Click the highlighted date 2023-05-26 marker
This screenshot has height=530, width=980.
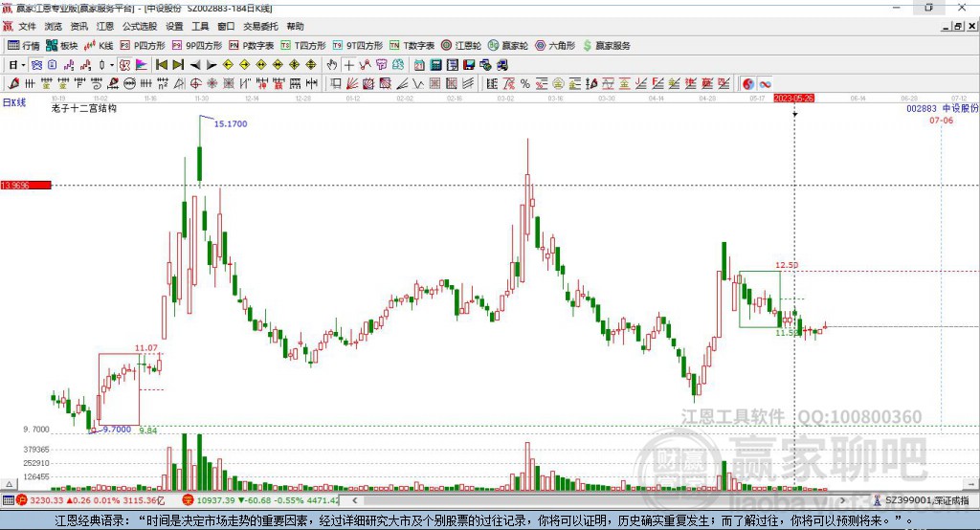(x=793, y=99)
